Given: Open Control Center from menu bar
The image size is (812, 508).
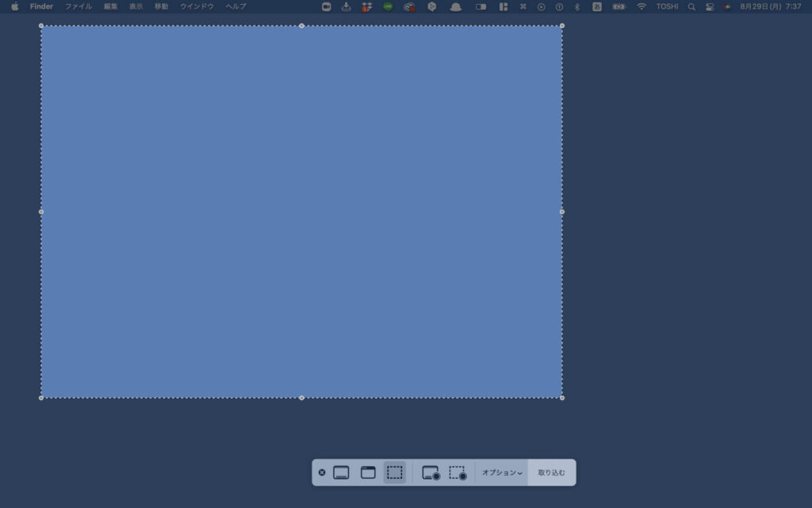Looking at the screenshot, I should [x=710, y=6].
